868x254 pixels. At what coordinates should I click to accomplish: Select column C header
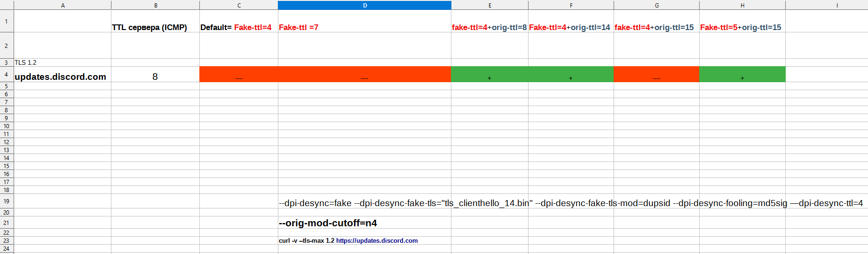click(239, 5)
